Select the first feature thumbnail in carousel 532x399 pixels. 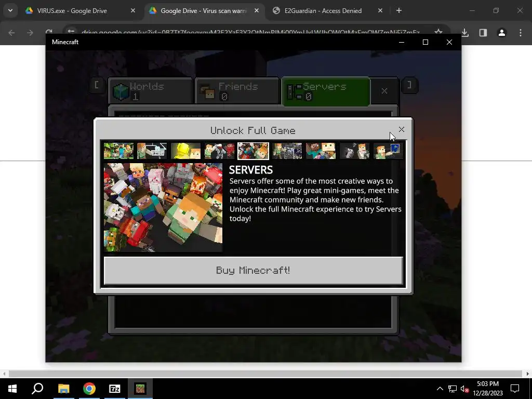coord(118,151)
